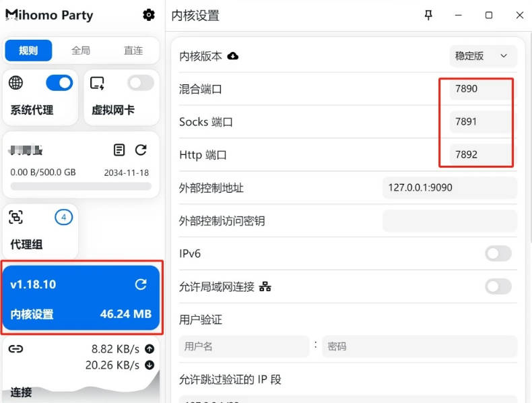This screenshot has width=532, height=403.
Task: Click the 8.82 KB/s upload speed text
Action: (115, 349)
